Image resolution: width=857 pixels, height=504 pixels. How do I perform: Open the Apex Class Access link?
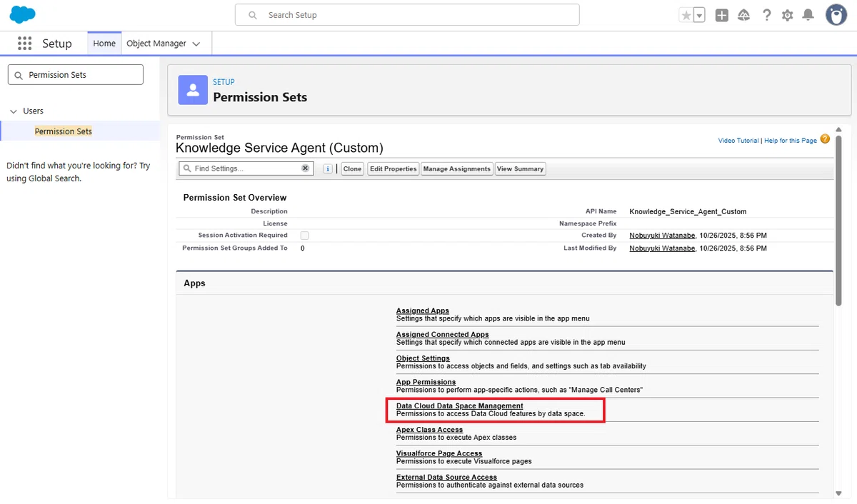tap(430, 430)
